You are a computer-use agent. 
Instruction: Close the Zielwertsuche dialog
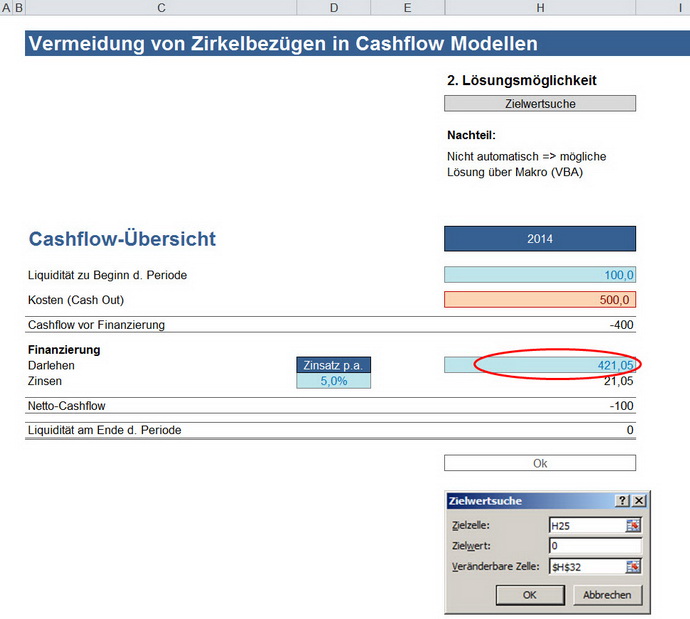click(x=639, y=501)
